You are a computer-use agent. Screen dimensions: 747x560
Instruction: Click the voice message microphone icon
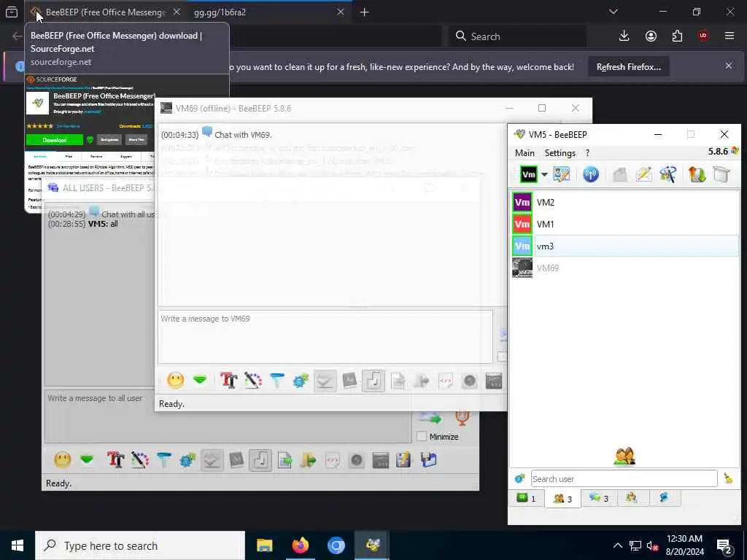click(462, 418)
